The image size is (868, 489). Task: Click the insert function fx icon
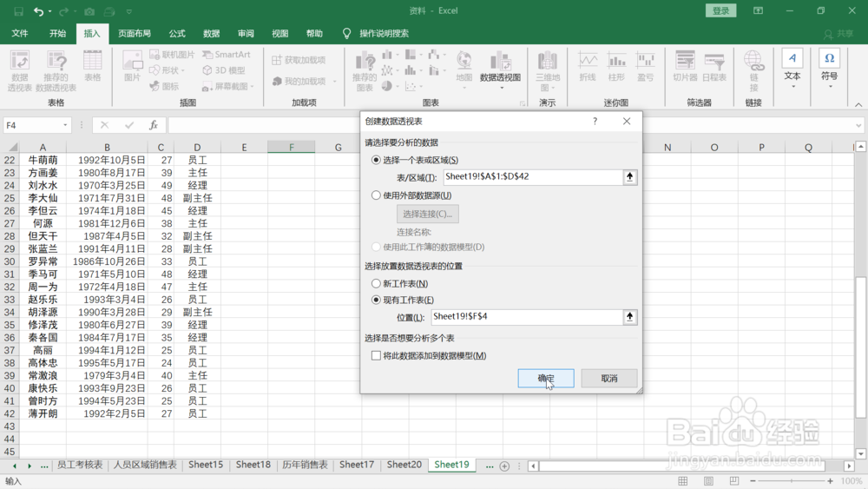click(x=154, y=125)
